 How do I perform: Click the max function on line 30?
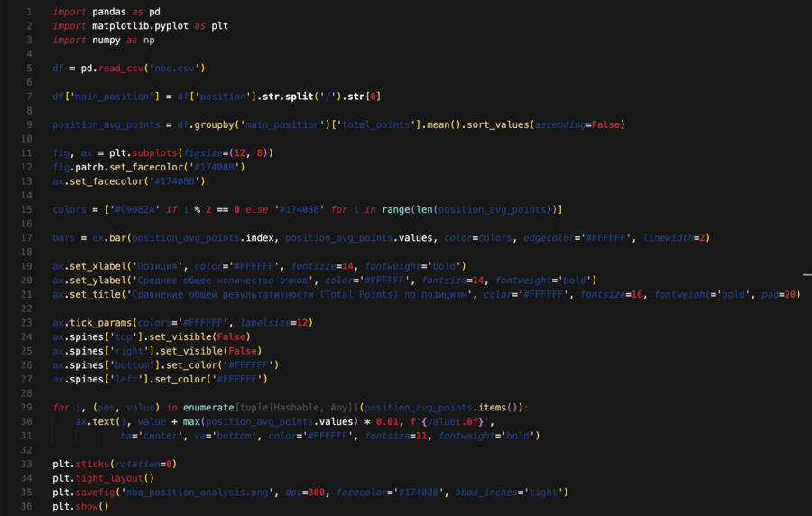(191, 422)
